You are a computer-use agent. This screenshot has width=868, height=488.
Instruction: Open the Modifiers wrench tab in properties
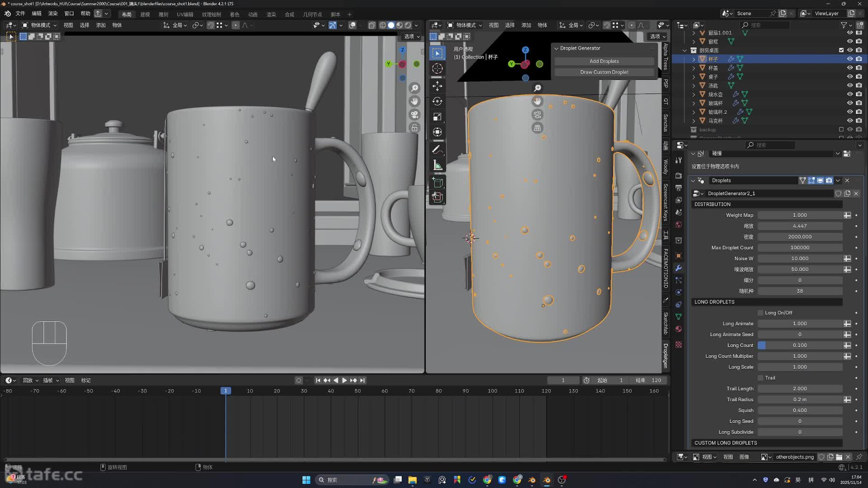[679, 268]
